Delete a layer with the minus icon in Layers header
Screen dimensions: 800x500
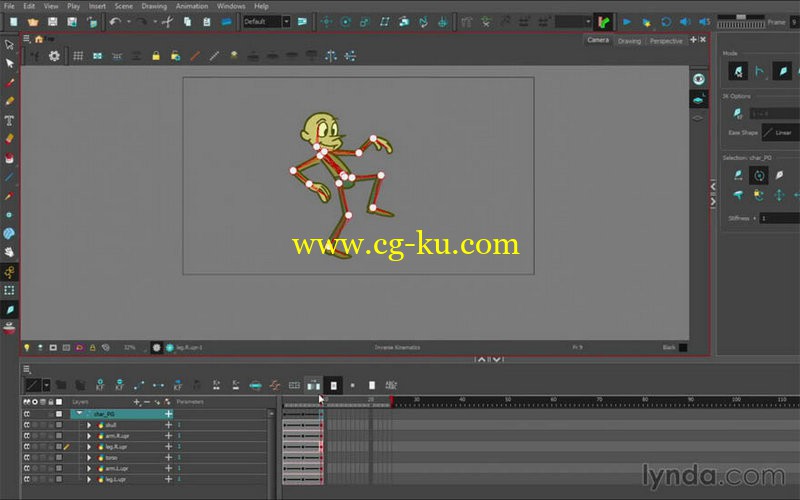[147, 402]
